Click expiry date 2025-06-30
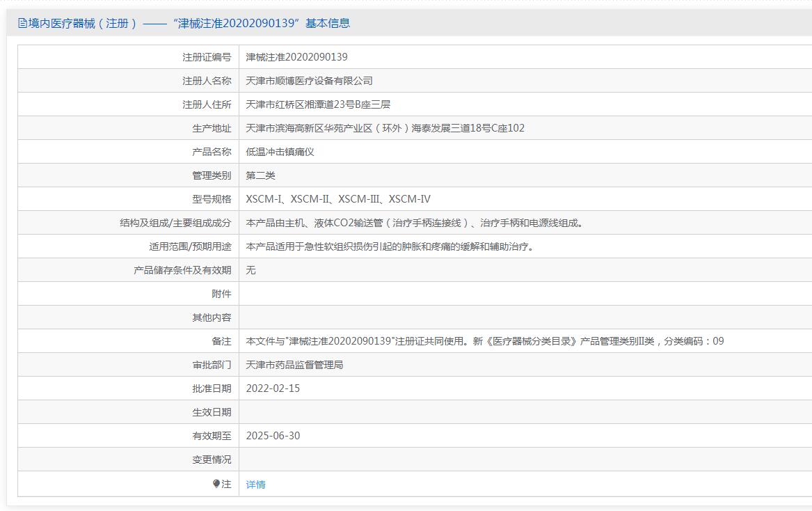812x511 pixels. coord(273,436)
